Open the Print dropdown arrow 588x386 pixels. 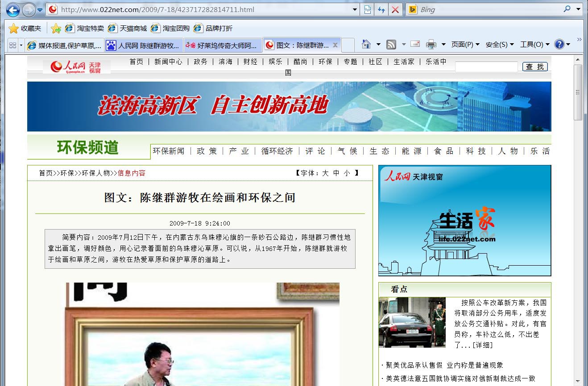(x=443, y=45)
